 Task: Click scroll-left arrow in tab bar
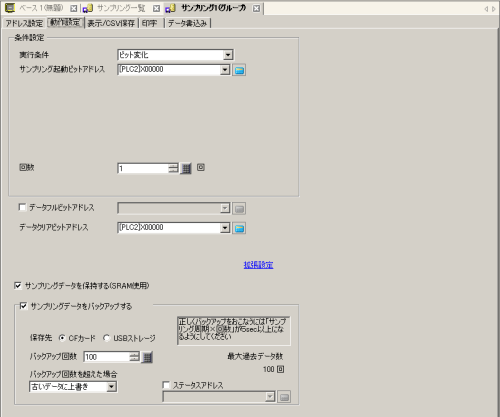486,9
